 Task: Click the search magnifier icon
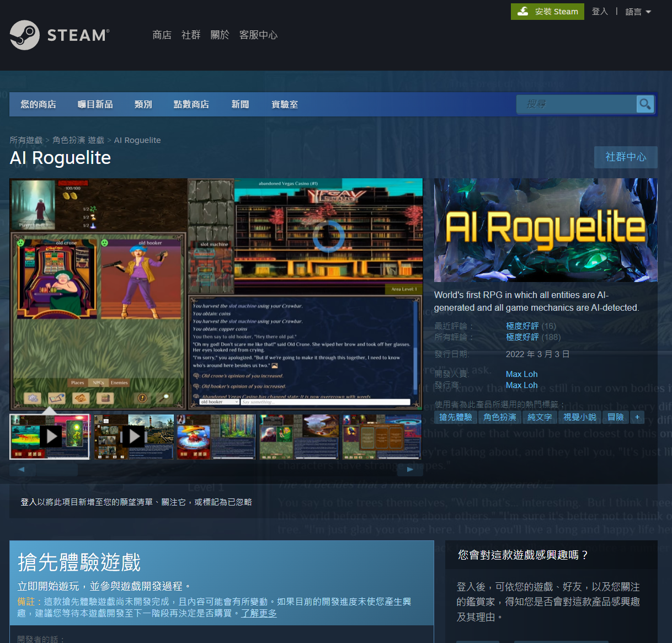point(644,104)
